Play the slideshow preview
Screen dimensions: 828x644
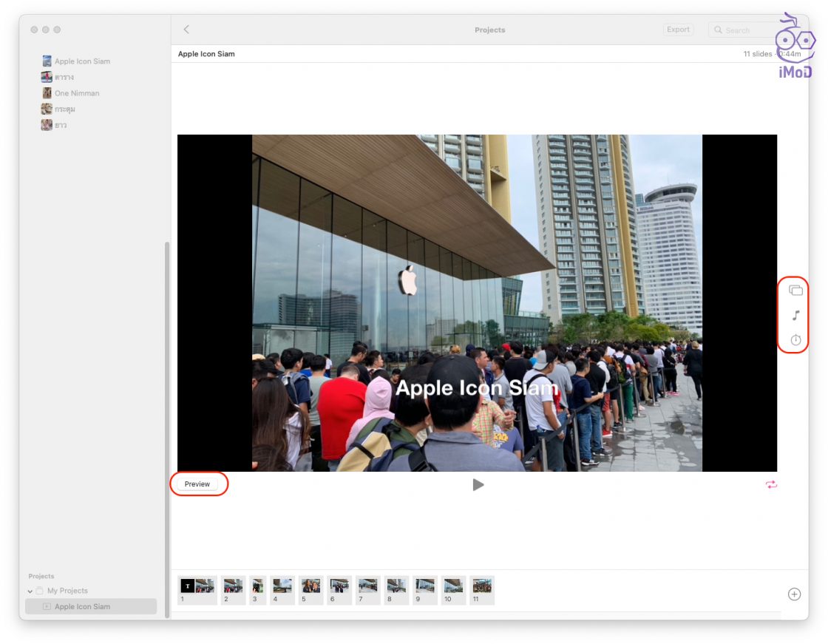(478, 484)
